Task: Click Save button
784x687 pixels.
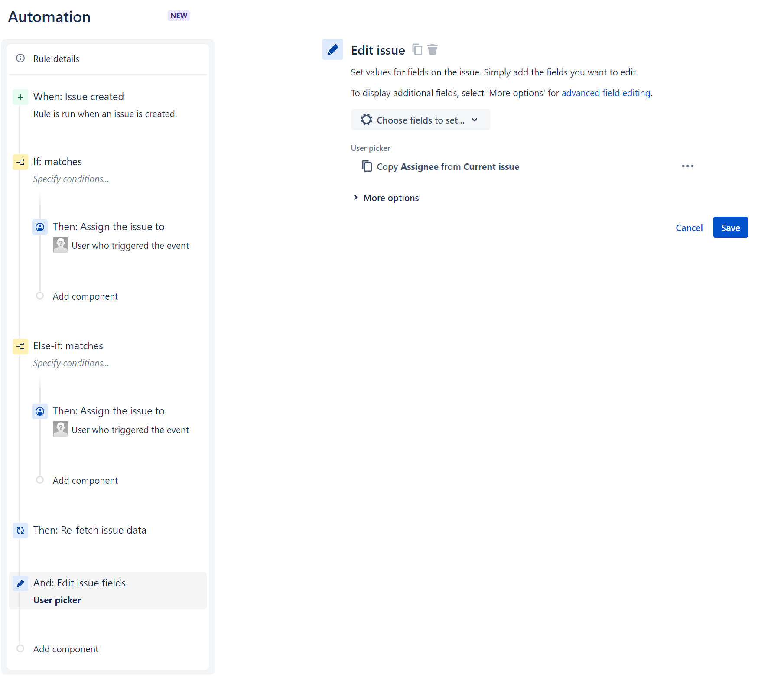Action: (730, 227)
